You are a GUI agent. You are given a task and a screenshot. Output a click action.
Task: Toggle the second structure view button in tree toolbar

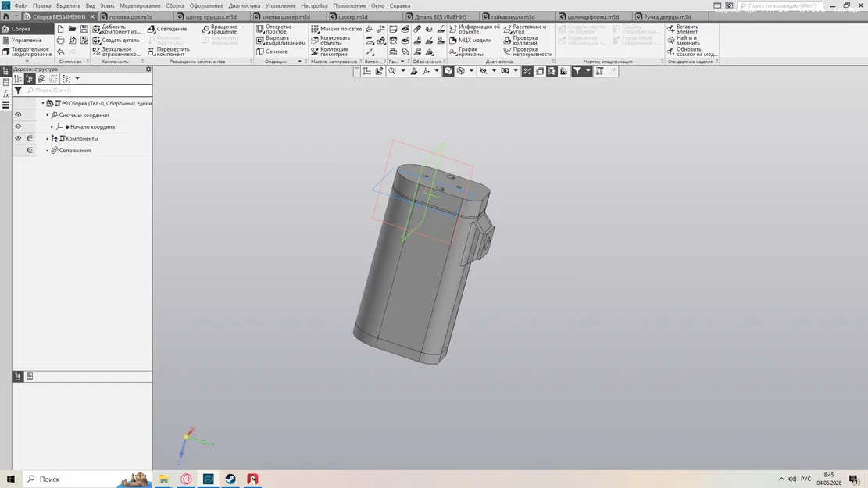(30, 79)
